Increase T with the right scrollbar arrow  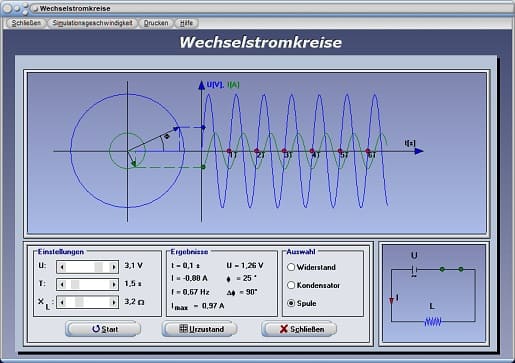coord(114,284)
